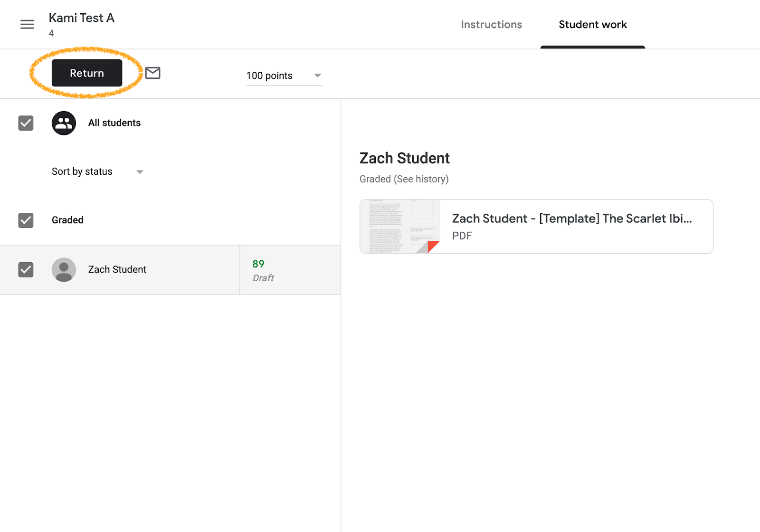Select Zach Student's name in the list

(x=117, y=270)
